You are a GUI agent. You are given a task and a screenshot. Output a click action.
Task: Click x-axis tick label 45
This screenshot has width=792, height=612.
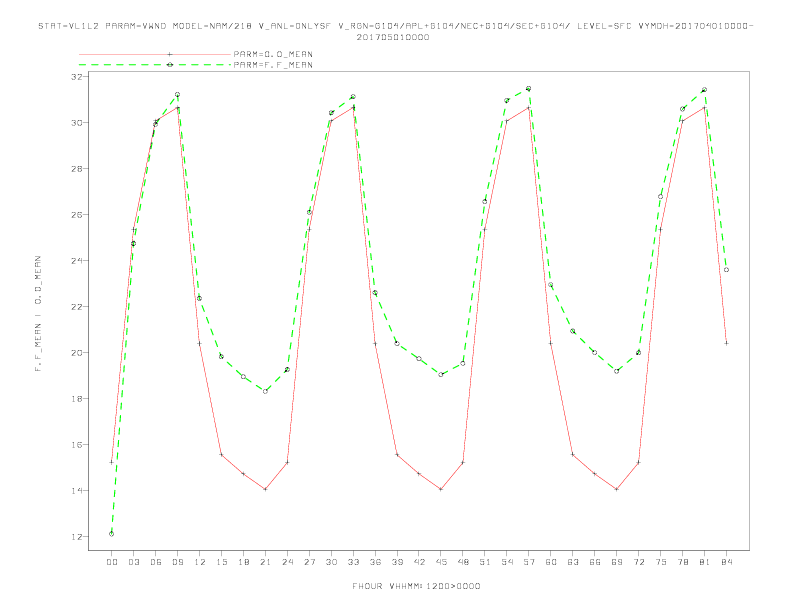click(441, 562)
